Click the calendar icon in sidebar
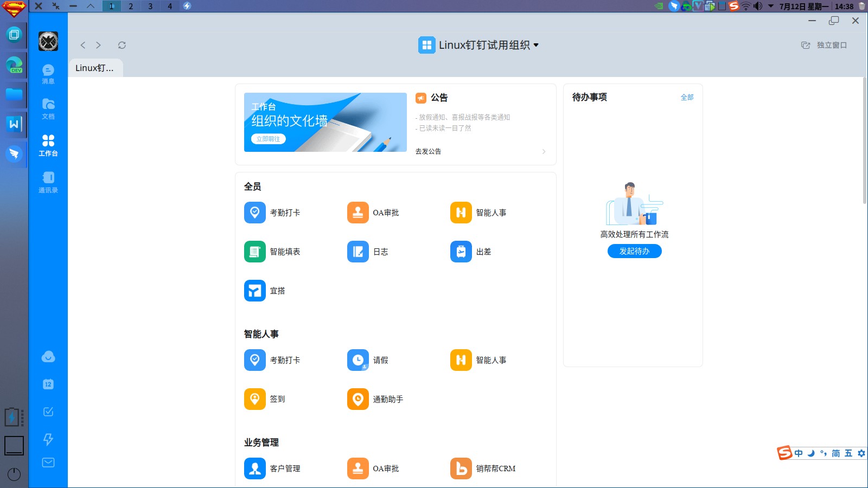 click(x=48, y=384)
